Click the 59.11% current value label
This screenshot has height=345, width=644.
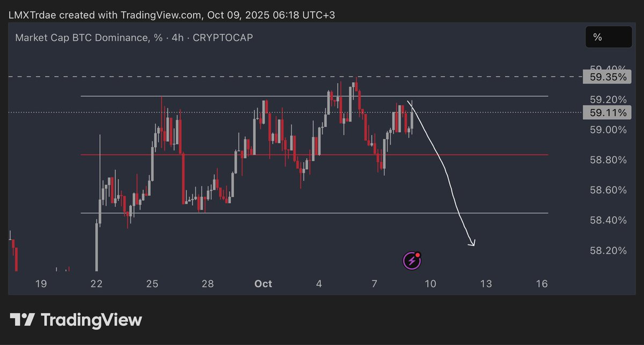coord(608,112)
